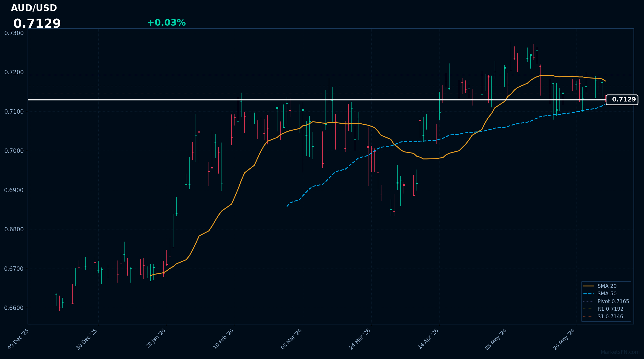
Task: Click the AUD/USD pair title
Action: (x=34, y=8)
